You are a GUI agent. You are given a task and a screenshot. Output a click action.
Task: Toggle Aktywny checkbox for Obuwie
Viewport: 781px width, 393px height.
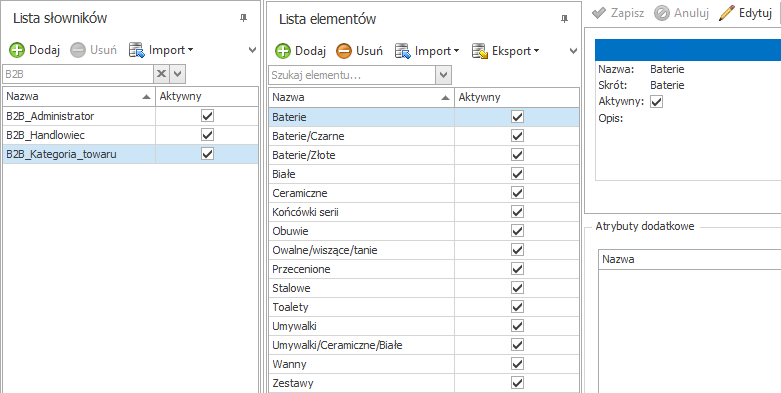pos(518,231)
